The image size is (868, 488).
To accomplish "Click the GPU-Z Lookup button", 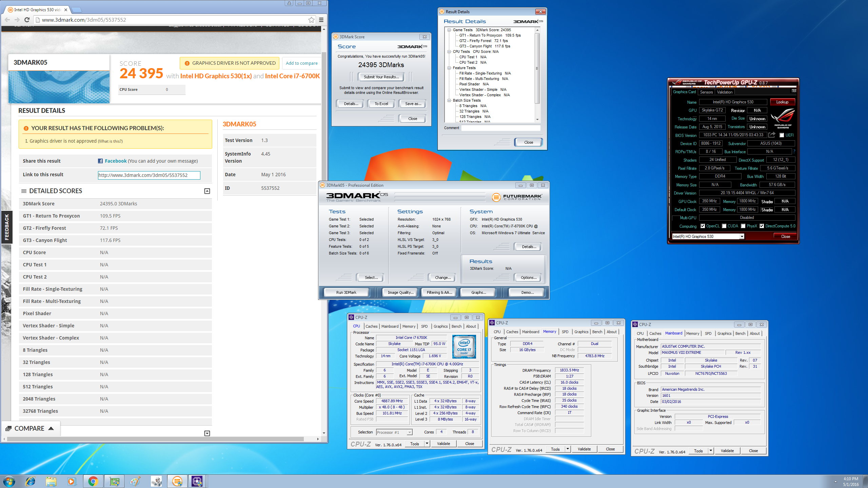I will tap(782, 102).
